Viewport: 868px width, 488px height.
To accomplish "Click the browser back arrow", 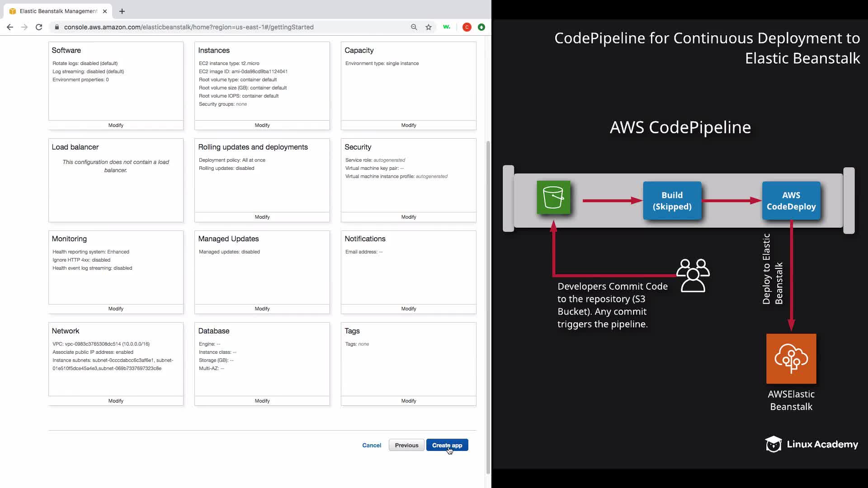I will coord(10,27).
